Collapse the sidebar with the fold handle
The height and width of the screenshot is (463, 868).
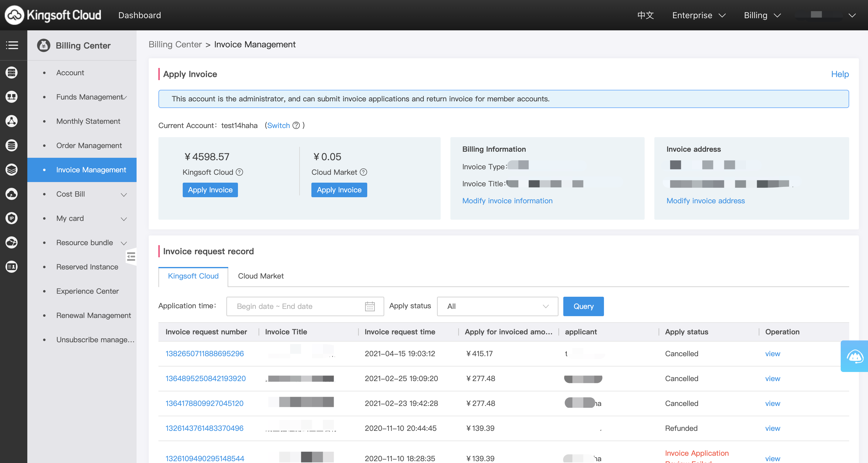(x=131, y=257)
